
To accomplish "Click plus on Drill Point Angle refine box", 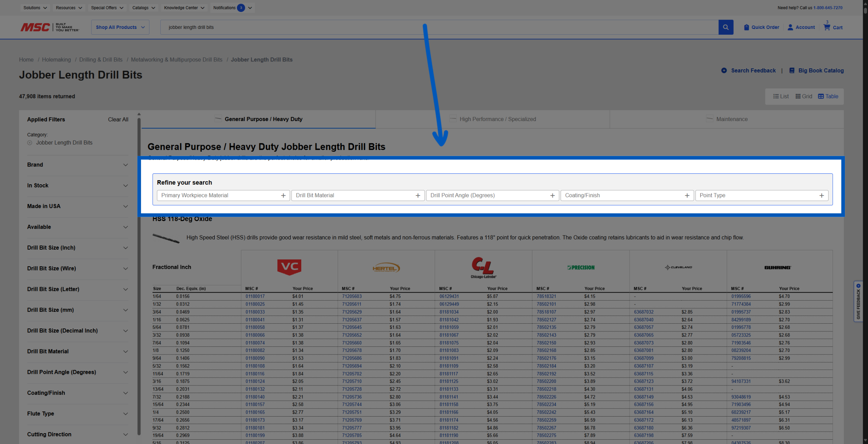I will point(552,195).
